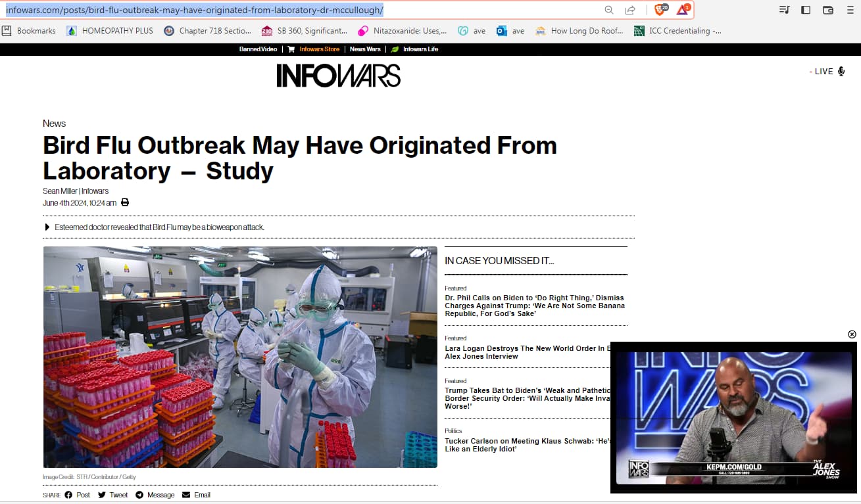861x504 pixels.
Task: Open the Nitazoxanide: Uses bookmark
Action: 402,31
